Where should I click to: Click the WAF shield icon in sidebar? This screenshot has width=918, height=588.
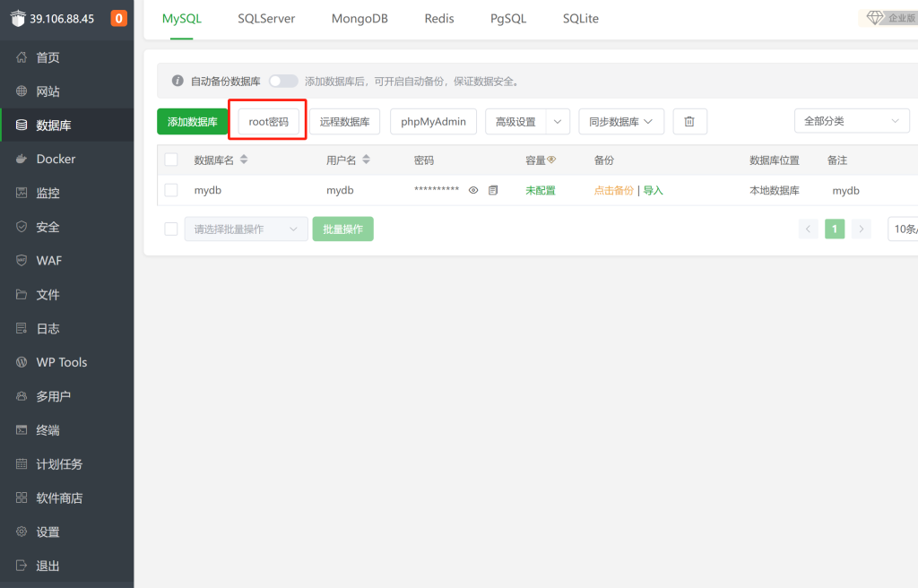[22, 261]
